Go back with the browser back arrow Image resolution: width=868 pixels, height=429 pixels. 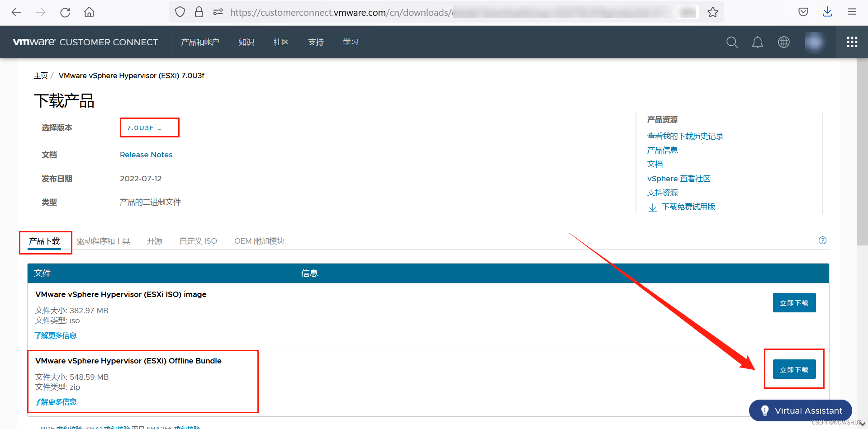[16, 12]
